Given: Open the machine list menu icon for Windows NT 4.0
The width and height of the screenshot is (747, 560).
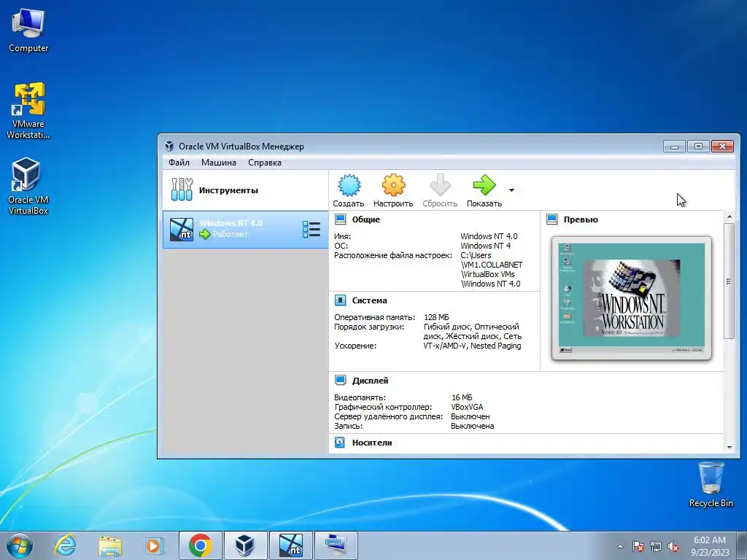Looking at the screenshot, I should pyautogui.click(x=311, y=230).
